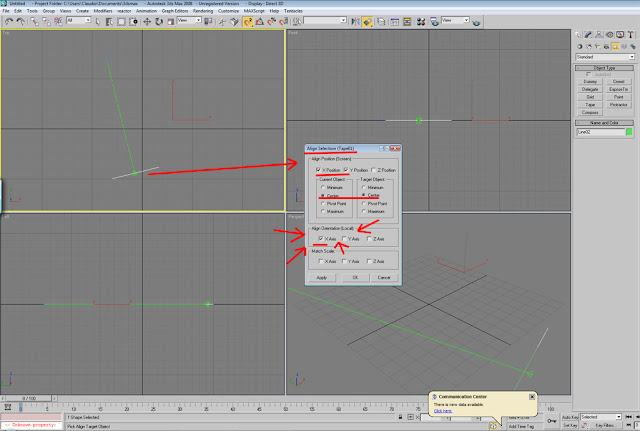Image resolution: width=640 pixels, height=431 pixels.
Task: Click OK in Align Selection dialog
Action: coord(355,278)
